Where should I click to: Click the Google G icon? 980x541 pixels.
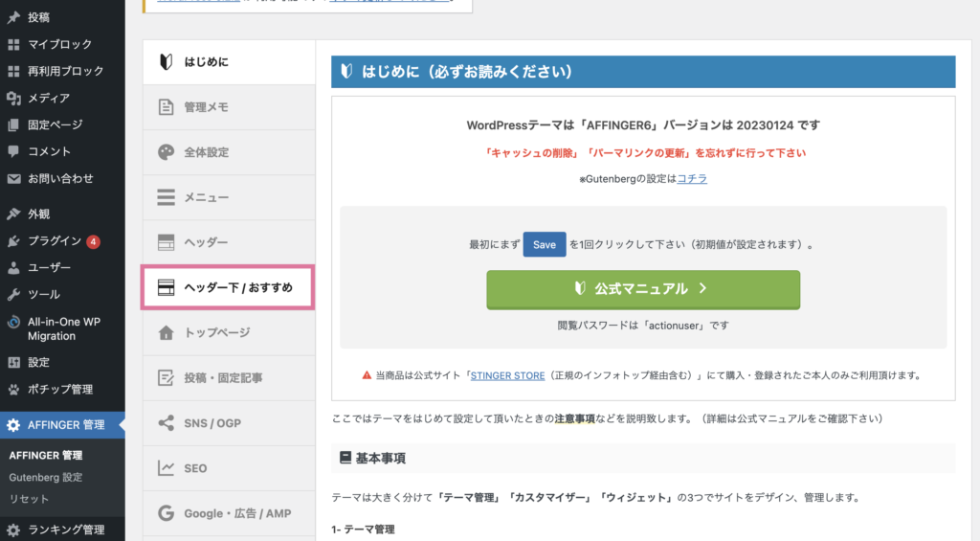(x=166, y=513)
